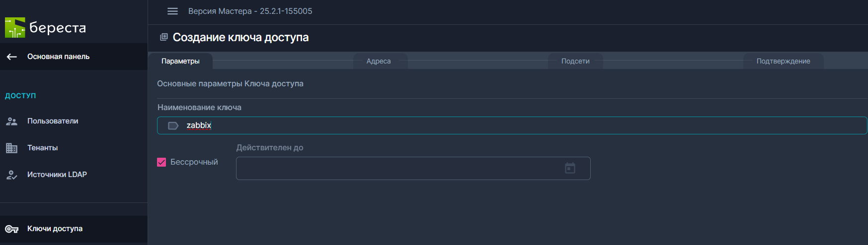The width and height of the screenshot is (868, 245).
Task: Click the icon beside Создание ключа доступа title
Action: (x=163, y=37)
